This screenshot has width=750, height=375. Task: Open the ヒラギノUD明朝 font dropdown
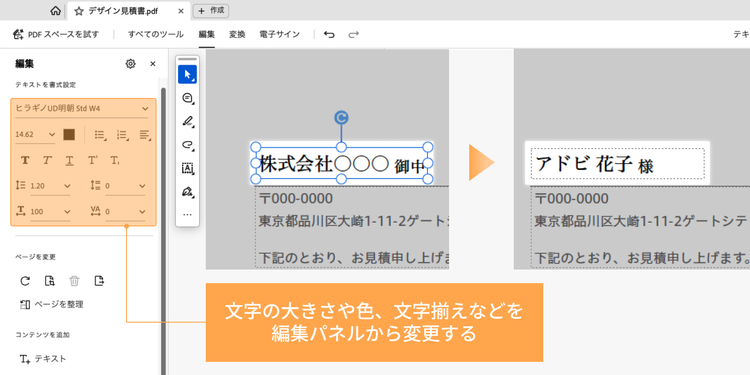82,109
